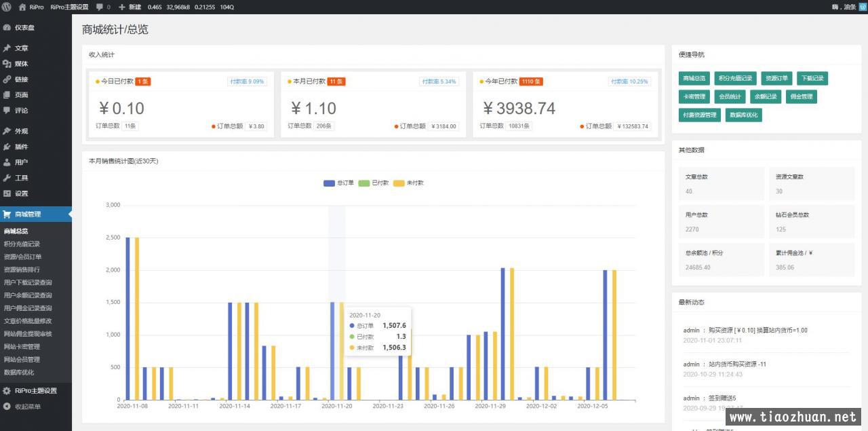868x431 pixels.
Task: Click the 媒体 media icon
Action: click(7, 64)
